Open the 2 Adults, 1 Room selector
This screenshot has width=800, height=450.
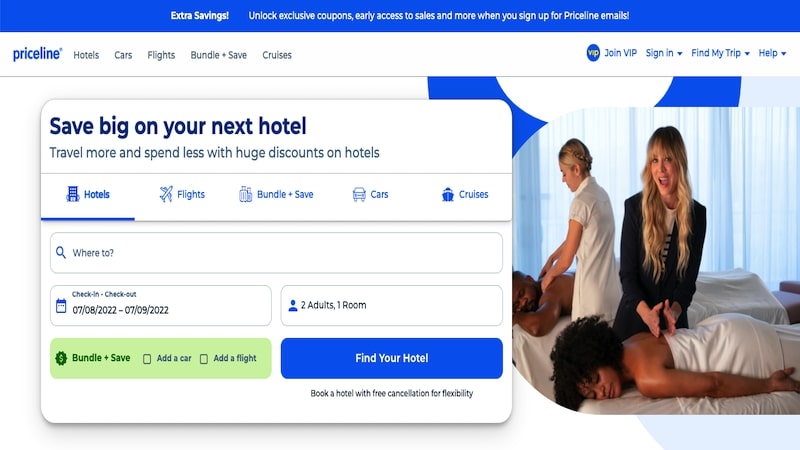pos(391,305)
